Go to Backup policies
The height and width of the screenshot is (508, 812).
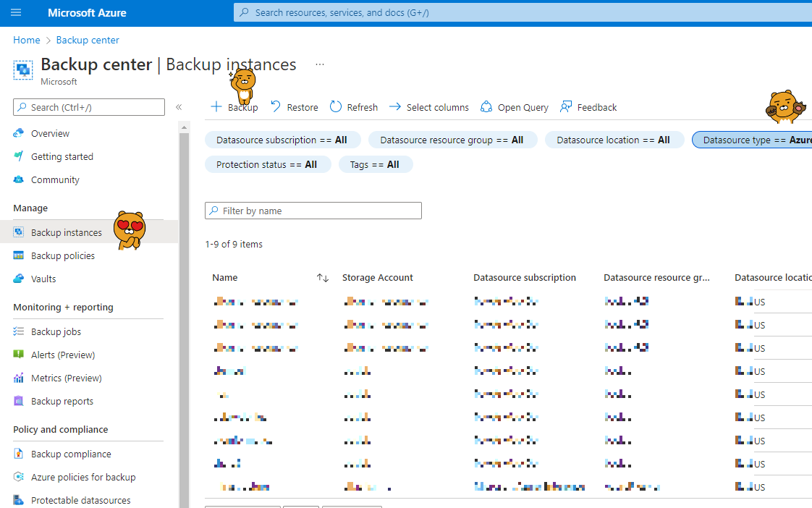pos(63,256)
